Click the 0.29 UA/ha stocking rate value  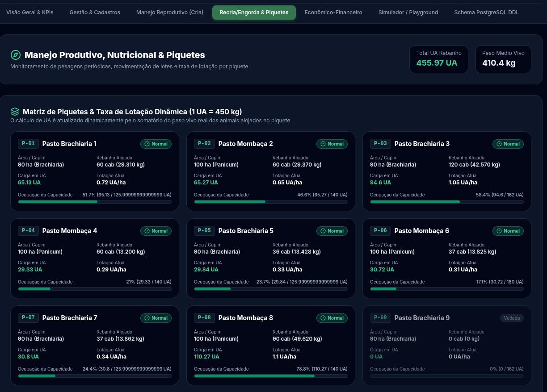[x=111, y=270]
